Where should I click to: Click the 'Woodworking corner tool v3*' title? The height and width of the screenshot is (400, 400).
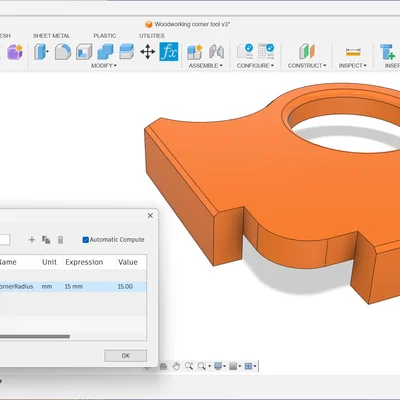click(x=192, y=24)
